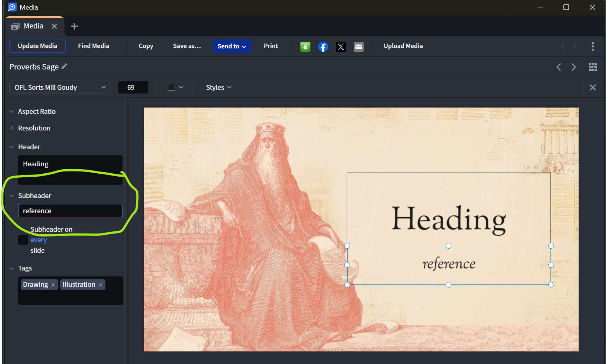Image resolution: width=606 pixels, height=364 pixels.
Task: Open the media grid view
Action: (593, 67)
